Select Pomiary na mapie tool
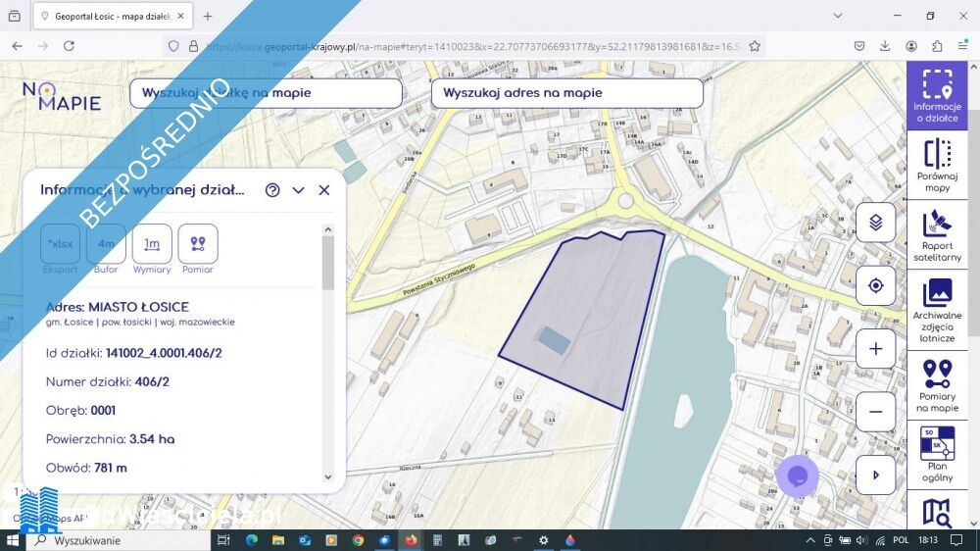 point(937,385)
